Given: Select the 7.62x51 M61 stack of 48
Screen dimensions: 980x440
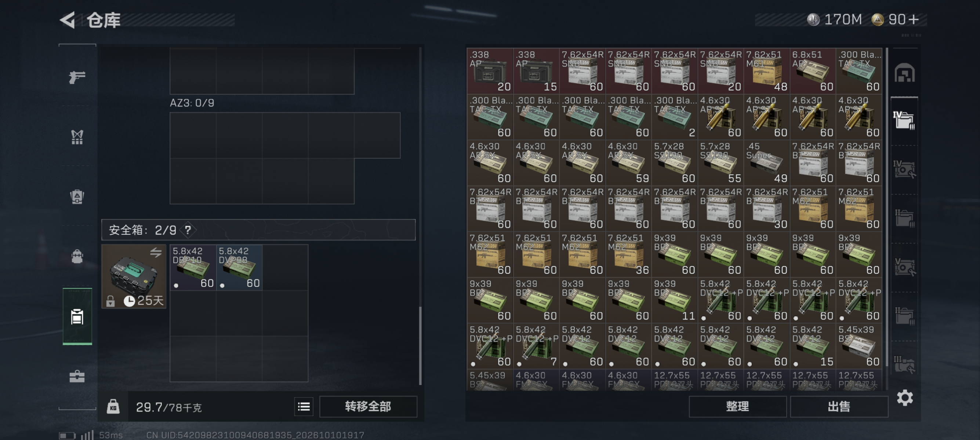Looking at the screenshot, I should [x=767, y=71].
